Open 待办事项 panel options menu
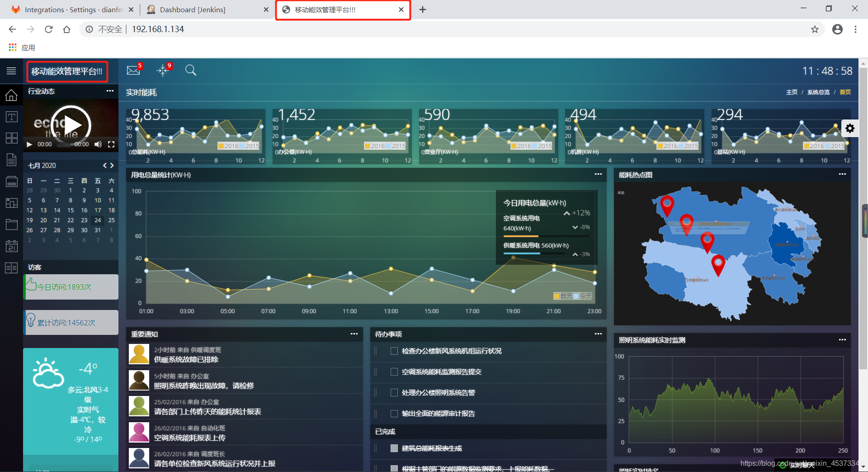The width and height of the screenshot is (868, 472). [598, 334]
